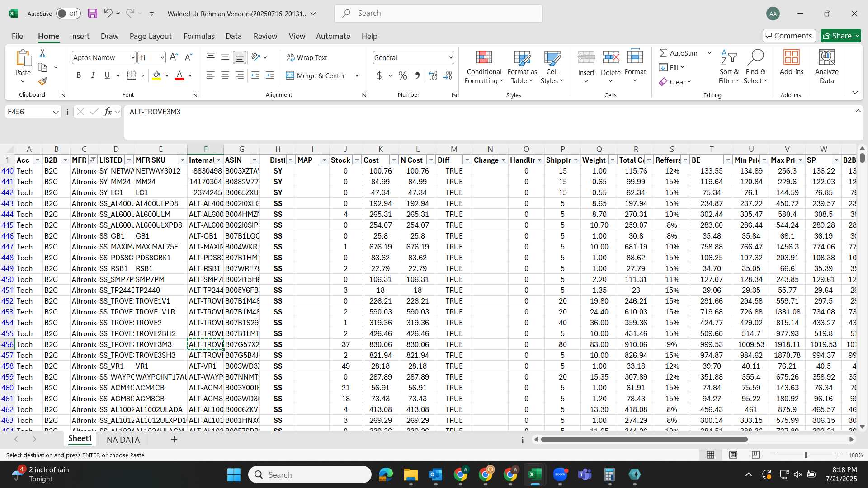
Task: Expand the Merge & Center dropdown arrow
Action: click(357, 75)
